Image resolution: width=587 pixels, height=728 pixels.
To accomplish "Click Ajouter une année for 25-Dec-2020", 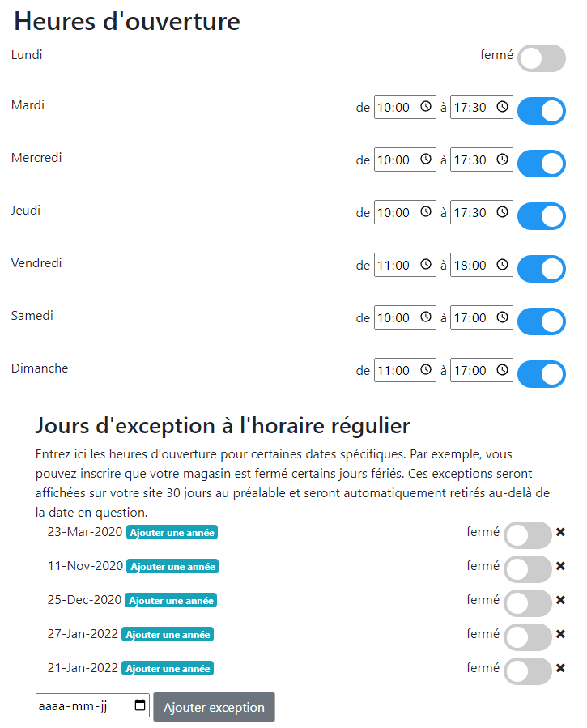I will click(171, 600).
